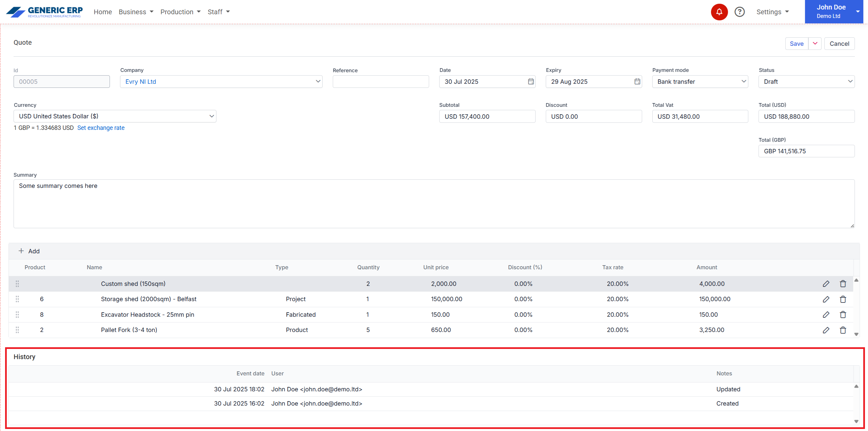868x431 pixels.
Task: Click the red notification bell icon
Action: 719,12
